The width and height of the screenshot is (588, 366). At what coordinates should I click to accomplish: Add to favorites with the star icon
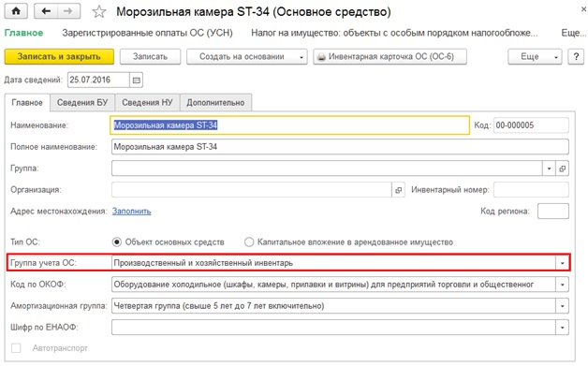coord(99,11)
